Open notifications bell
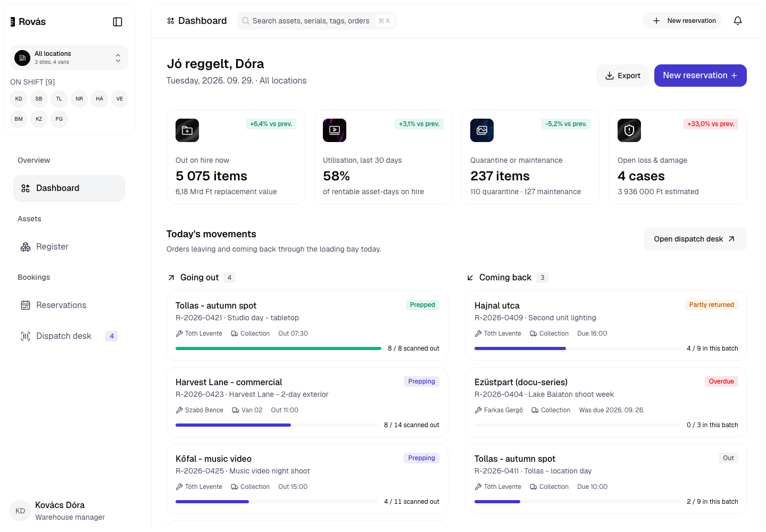766x532 pixels. pyautogui.click(x=738, y=21)
